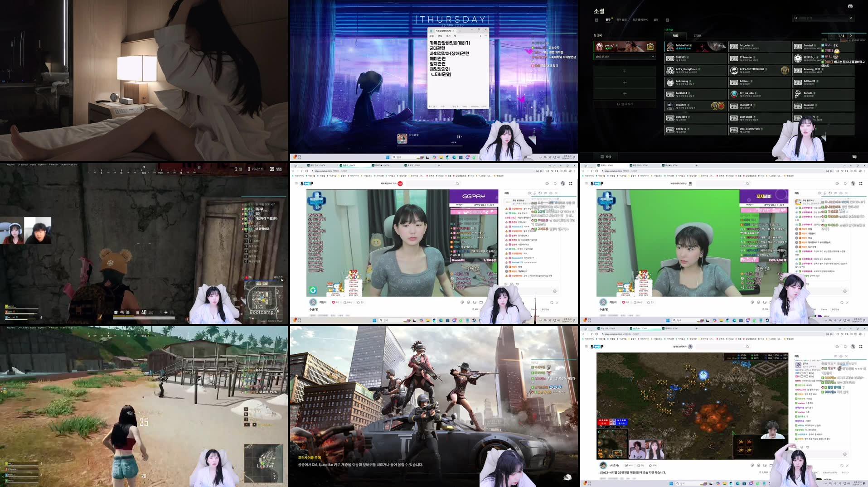Open the SOOP hamburger menu
The image size is (868, 487).
296,183
